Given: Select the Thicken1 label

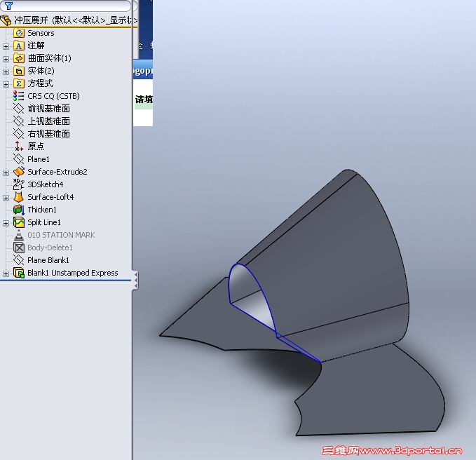Looking at the screenshot, I should [x=42, y=210].
